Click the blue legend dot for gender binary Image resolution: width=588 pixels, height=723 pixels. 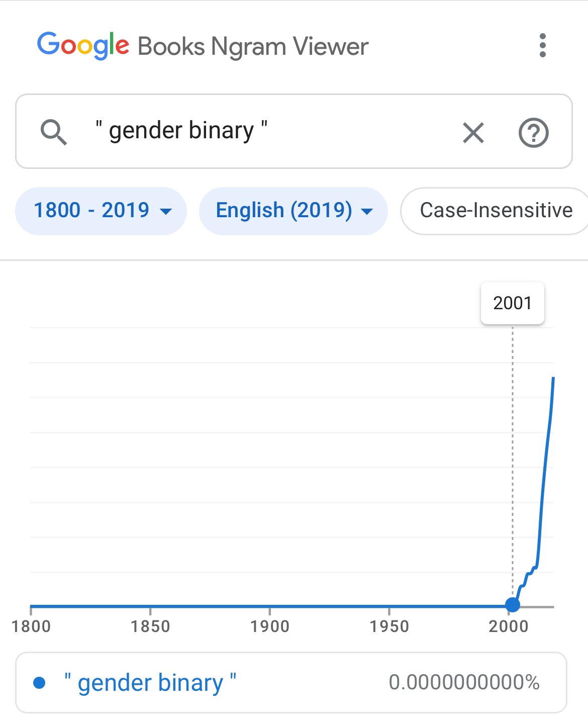(39, 682)
